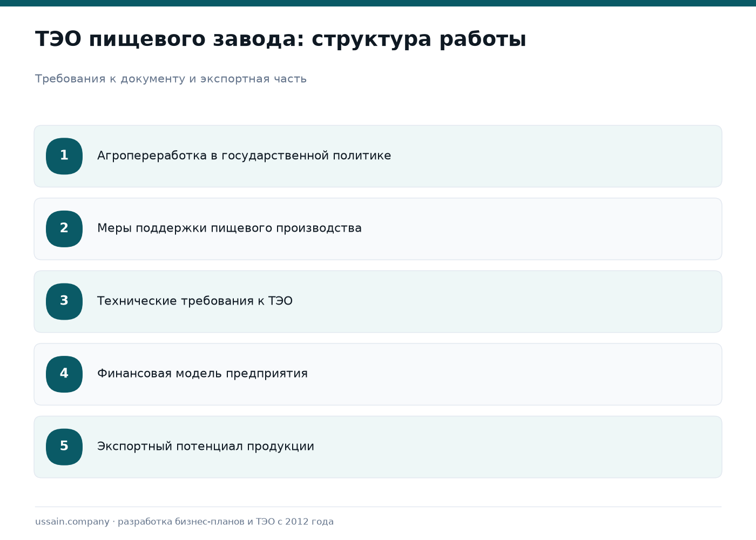Select 'Технические требования к ТЭО' item
756x540 pixels.
coord(378,301)
